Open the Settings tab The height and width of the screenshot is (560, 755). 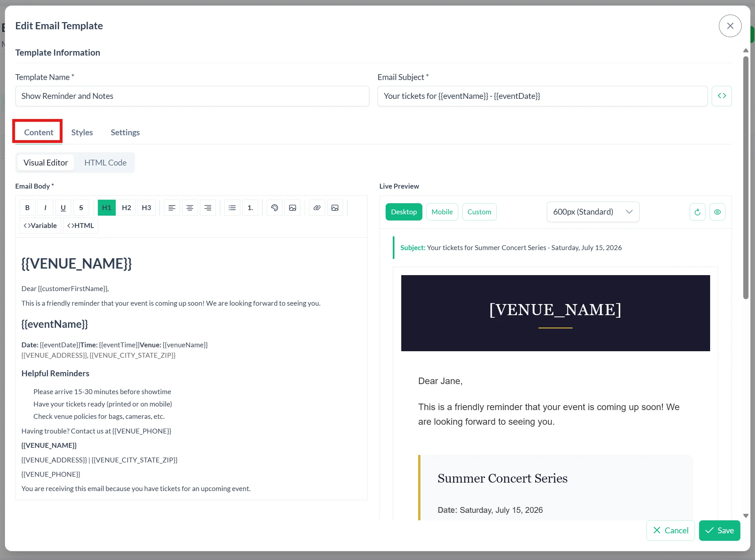point(125,132)
